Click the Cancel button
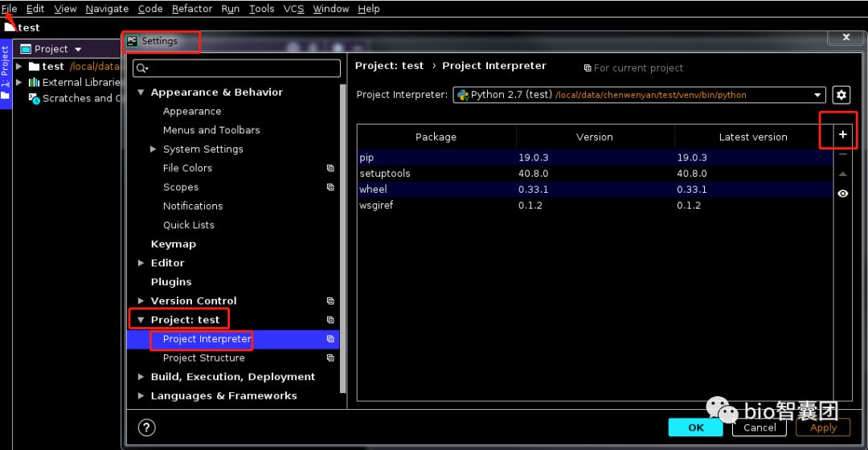868x450 pixels. pyautogui.click(x=759, y=427)
